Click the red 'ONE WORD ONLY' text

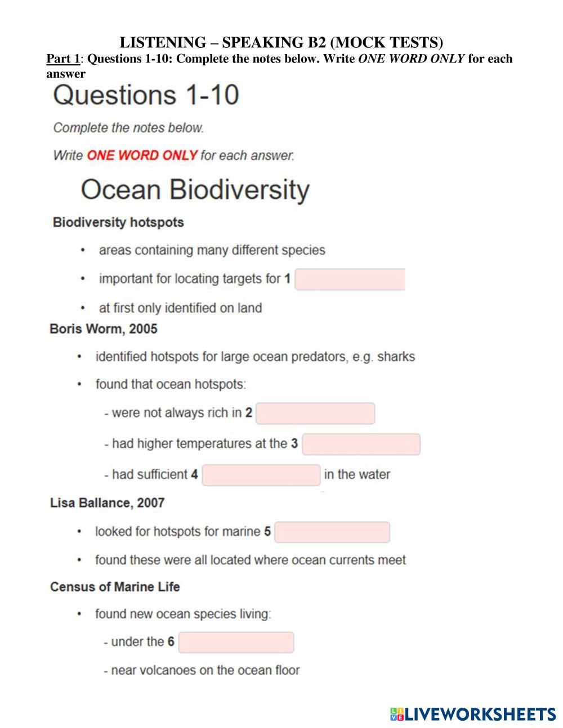coord(142,155)
